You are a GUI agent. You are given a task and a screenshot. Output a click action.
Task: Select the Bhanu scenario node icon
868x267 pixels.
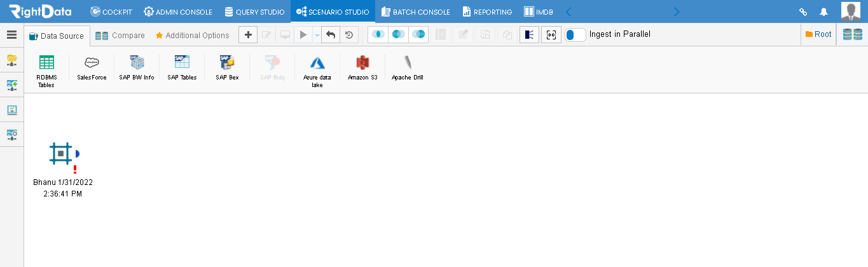[60, 153]
